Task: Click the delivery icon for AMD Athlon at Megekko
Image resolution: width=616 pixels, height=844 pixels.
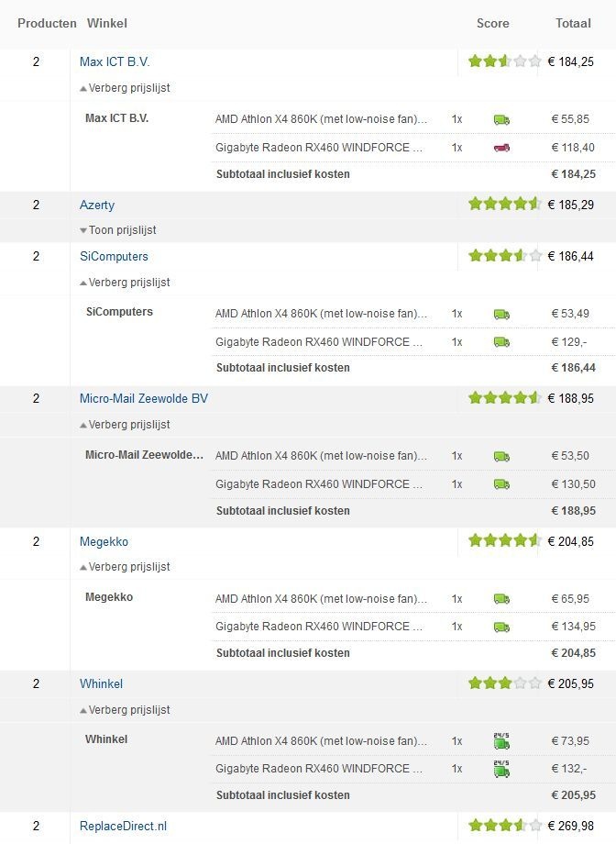Action: click(x=503, y=597)
